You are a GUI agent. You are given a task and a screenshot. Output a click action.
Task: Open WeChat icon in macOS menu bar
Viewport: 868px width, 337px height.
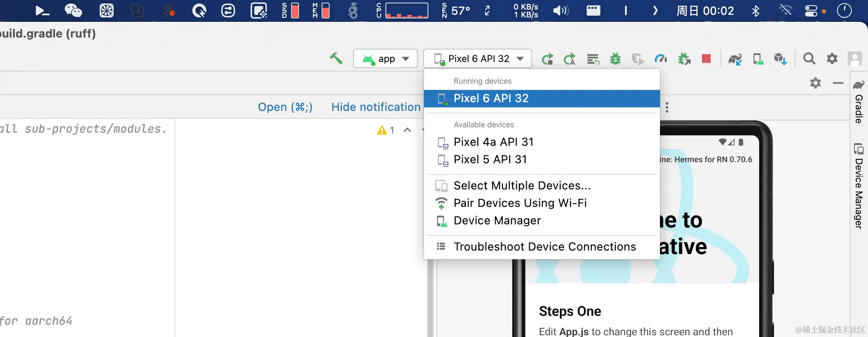point(73,10)
